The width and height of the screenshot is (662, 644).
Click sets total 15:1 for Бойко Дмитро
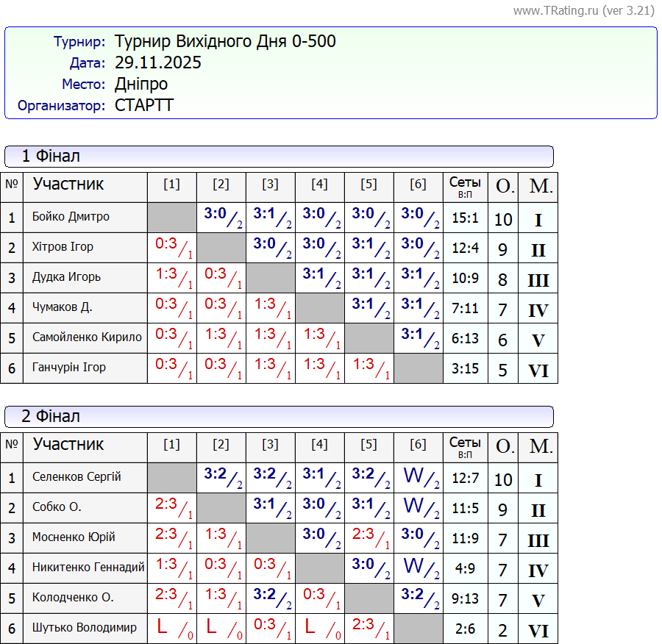coord(465,218)
